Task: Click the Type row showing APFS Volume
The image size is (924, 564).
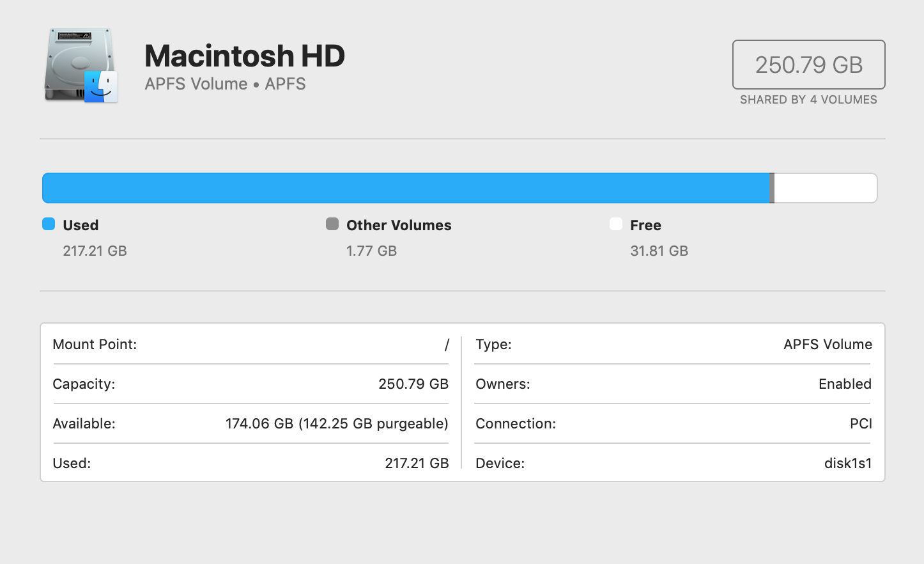Action: click(673, 345)
